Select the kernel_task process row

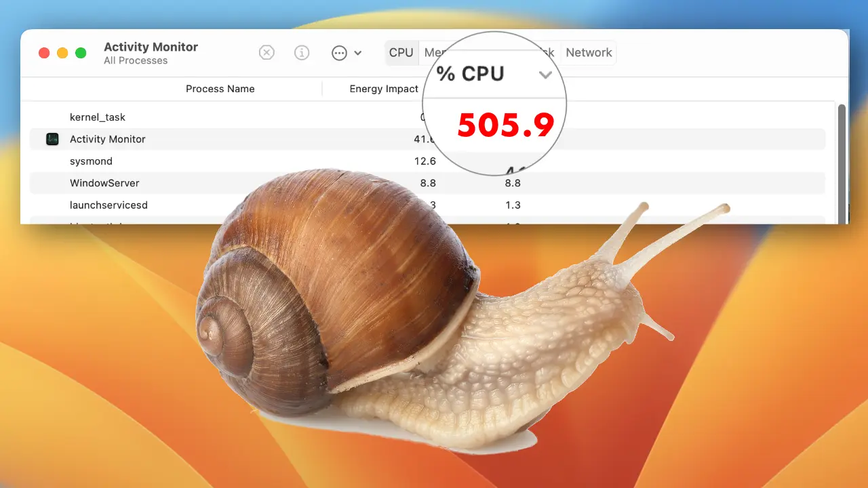click(98, 117)
